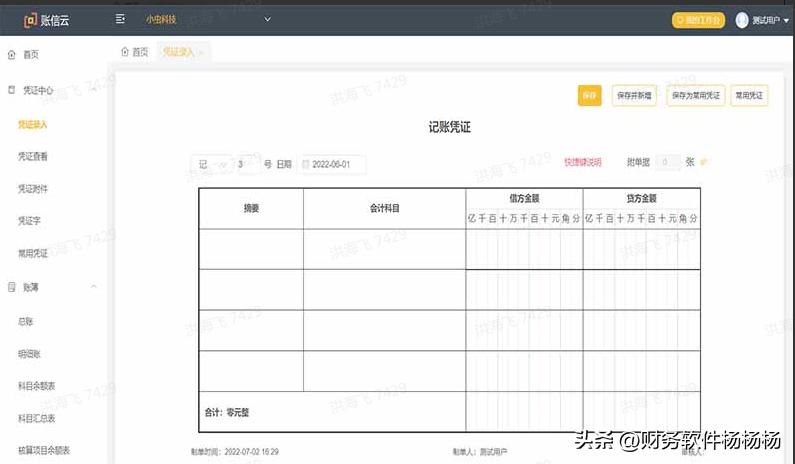
Task: Click the 会计科目 column header
Action: click(385, 208)
